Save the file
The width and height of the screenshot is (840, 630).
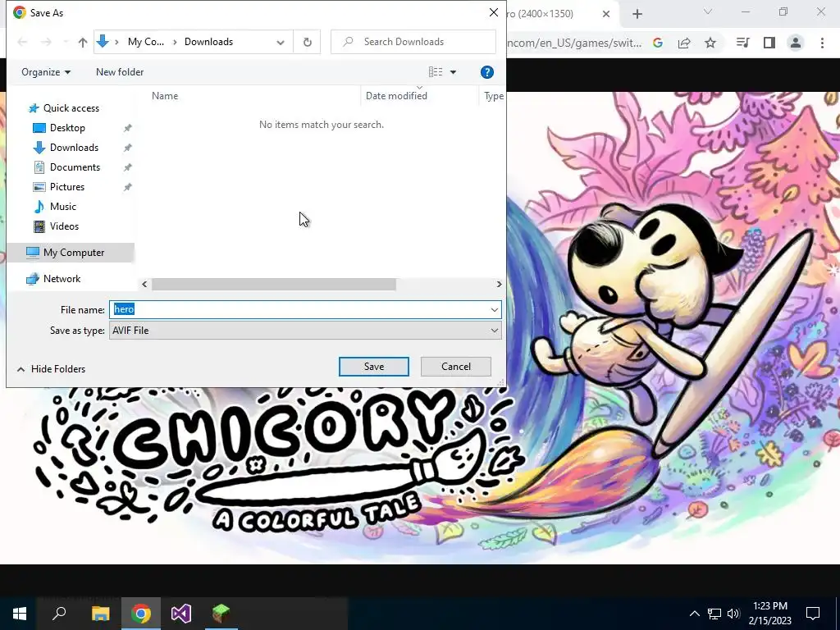tap(374, 367)
